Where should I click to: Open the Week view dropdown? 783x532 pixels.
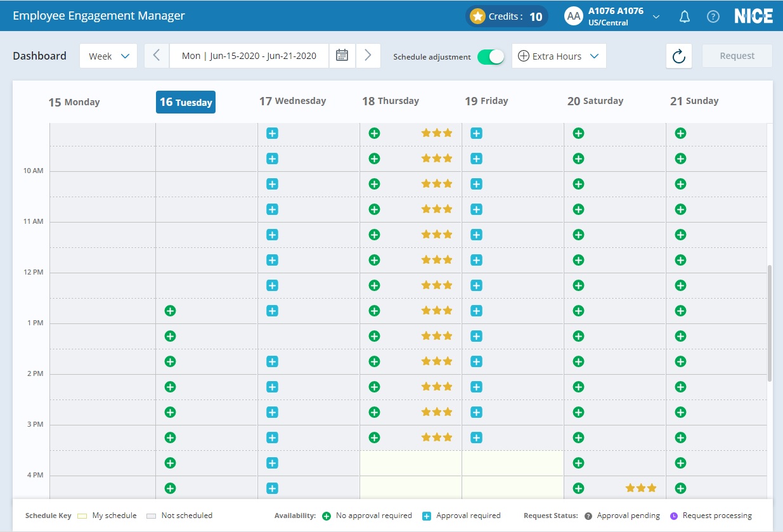(x=108, y=56)
